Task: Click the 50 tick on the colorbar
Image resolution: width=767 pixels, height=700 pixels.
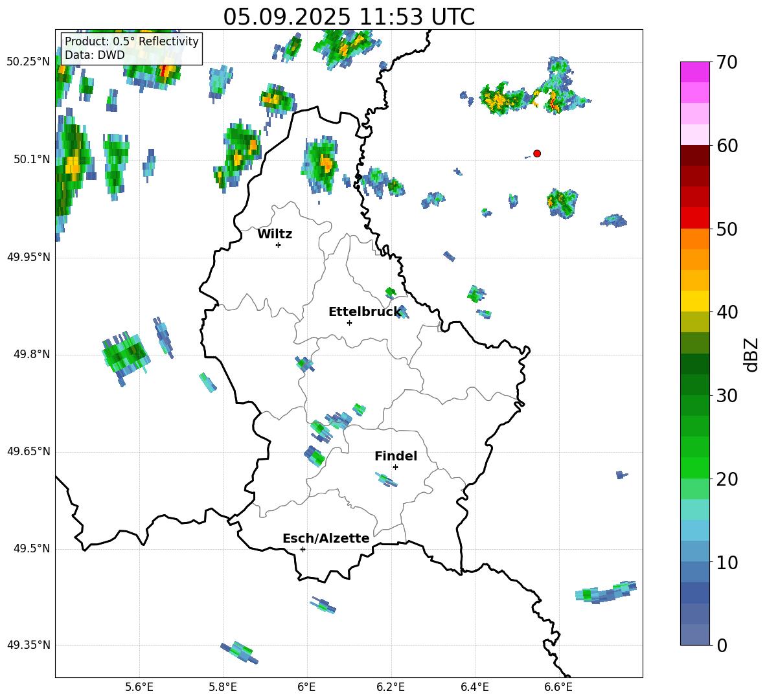Action: (727, 229)
